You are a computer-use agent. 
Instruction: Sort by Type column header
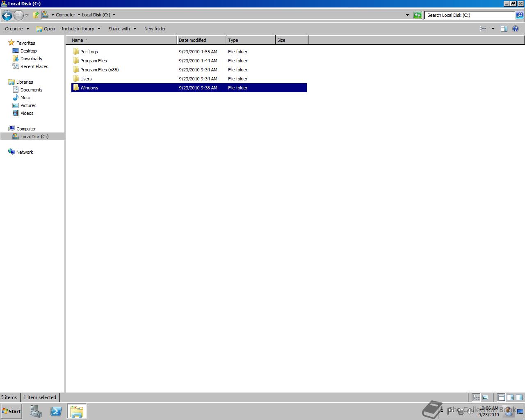(x=251, y=40)
